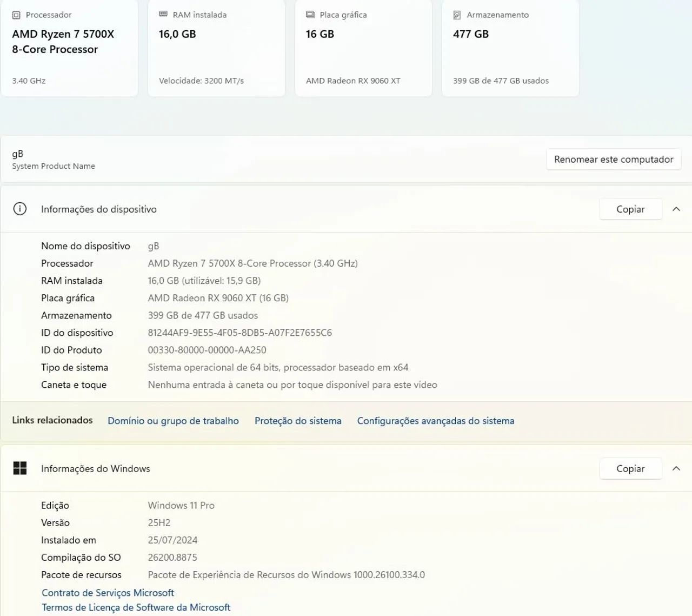Click the 'Nome do dispositivo' label
This screenshot has width=692, height=616.
click(85, 246)
